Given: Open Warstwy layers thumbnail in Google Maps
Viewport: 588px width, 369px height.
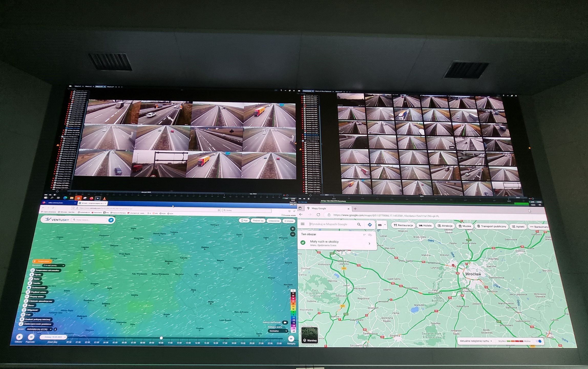Looking at the screenshot, I should coord(310,335).
